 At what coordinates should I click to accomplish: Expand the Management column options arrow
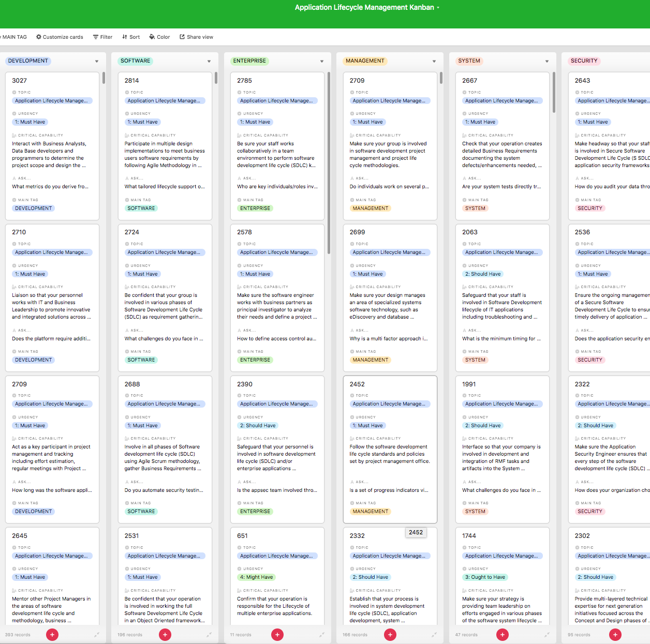[434, 62]
